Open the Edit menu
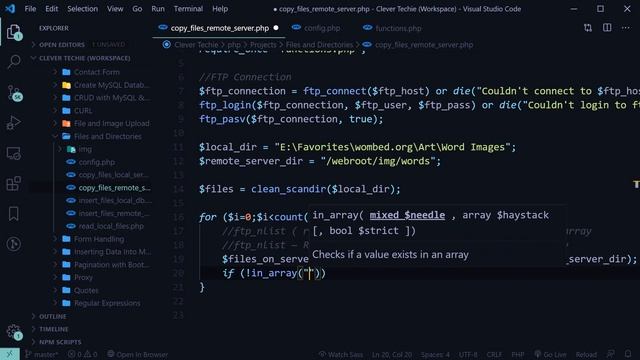 51,9
